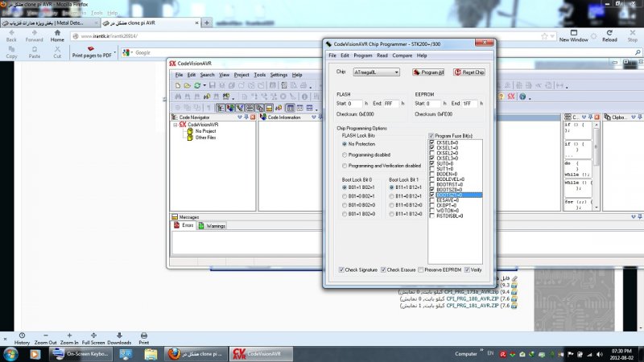Click the Firefox taskbar button
644x362 pixels.
coord(196,354)
